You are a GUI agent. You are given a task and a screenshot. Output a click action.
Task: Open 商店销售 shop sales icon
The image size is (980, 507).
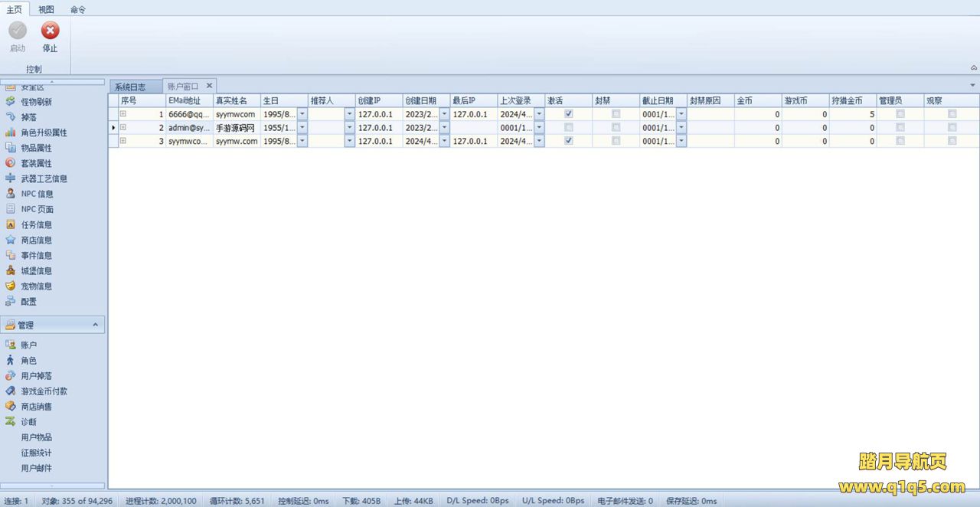(x=11, y=406)
